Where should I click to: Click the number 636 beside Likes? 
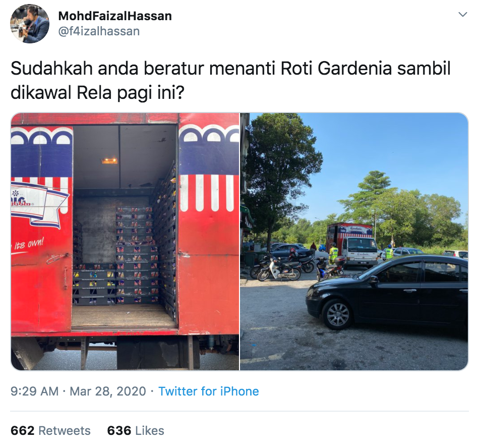point(119,430)
